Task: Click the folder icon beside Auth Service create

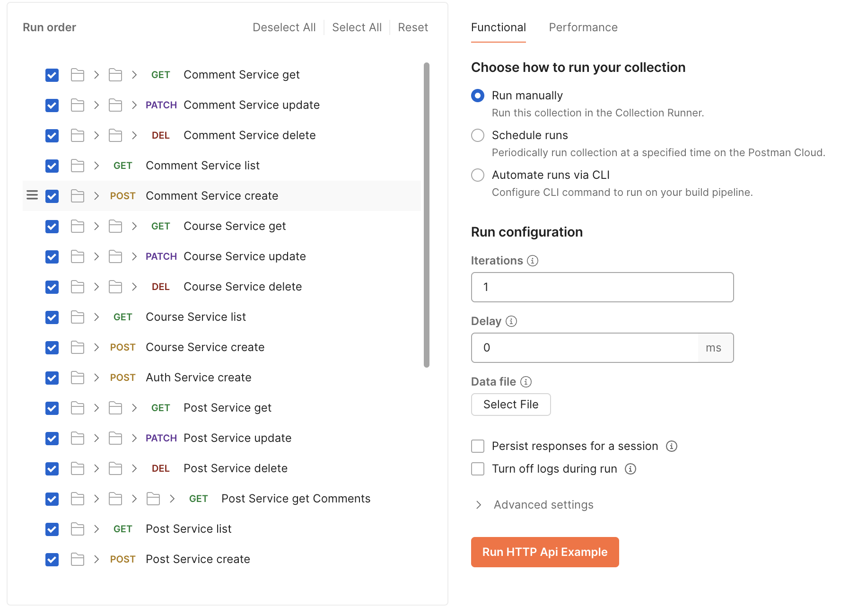Action: coord(78,378)
